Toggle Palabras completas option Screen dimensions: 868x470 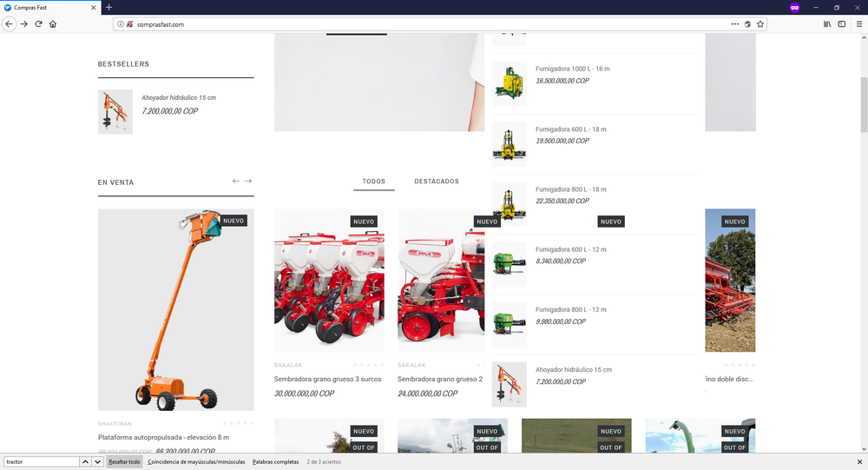[x=276, y=461]
